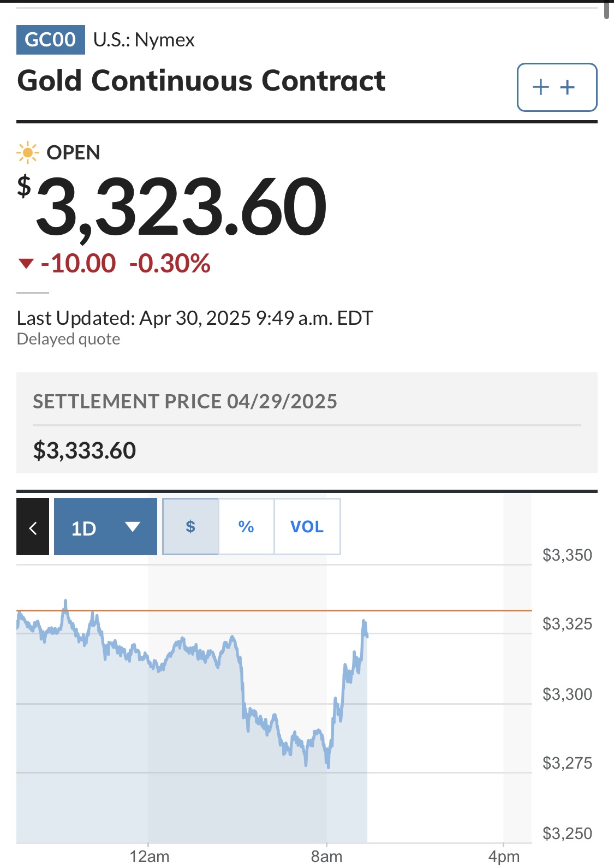Tap the GC00 ticker symbol badge

tap(51, 40)
